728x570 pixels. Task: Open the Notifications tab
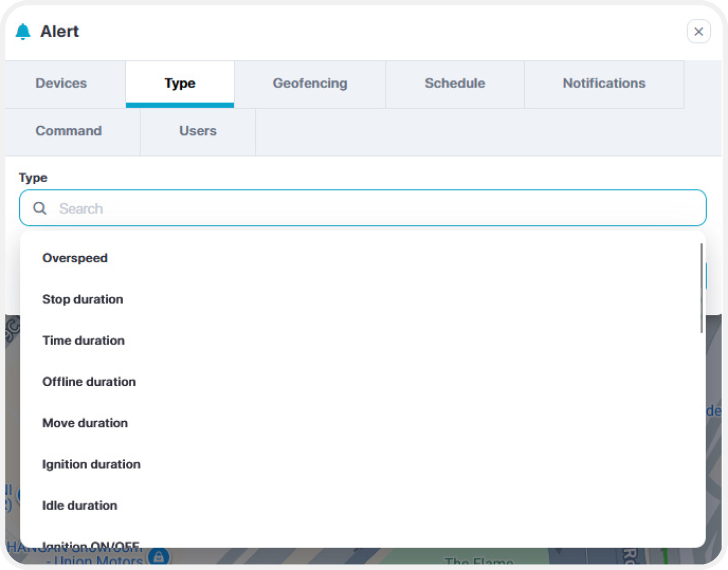(604, 84)
